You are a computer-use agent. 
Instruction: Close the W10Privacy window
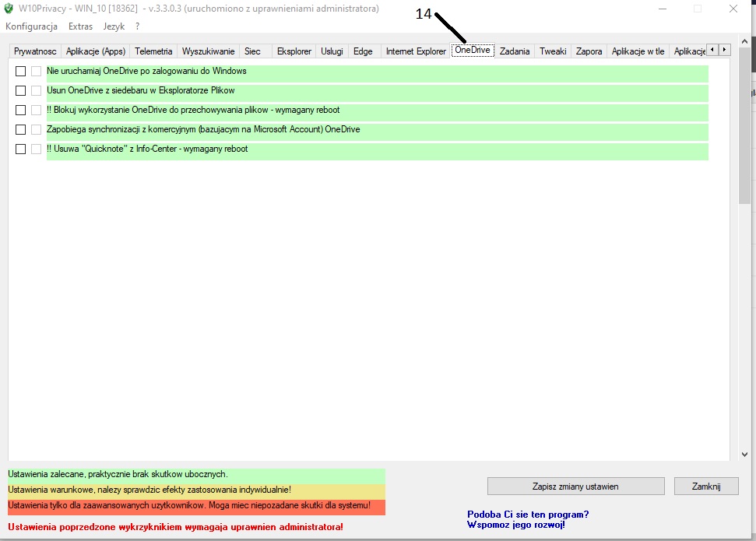click(x=733, y=9)
